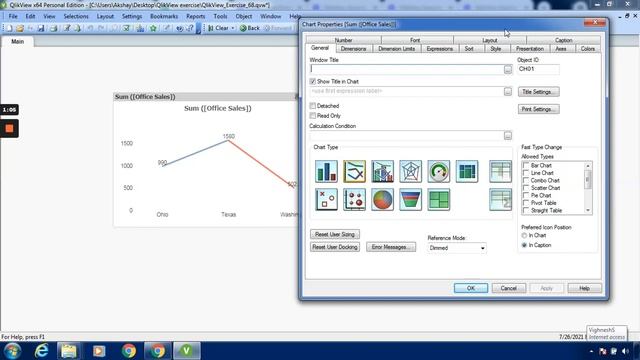The height and width of the screenshot is (360, 640).
Task: Click the Print Settings button
Action: pyautogui.click(x=538, y=109)
